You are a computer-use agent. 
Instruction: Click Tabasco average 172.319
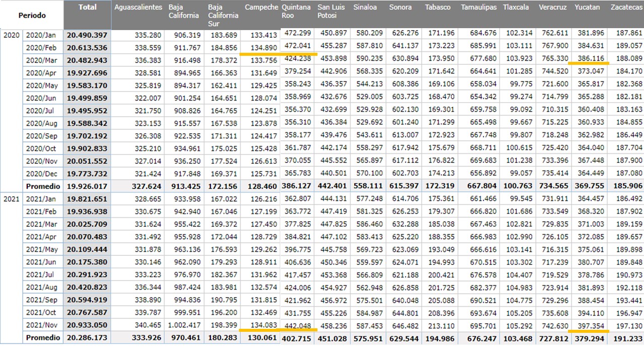click(440, 186)
